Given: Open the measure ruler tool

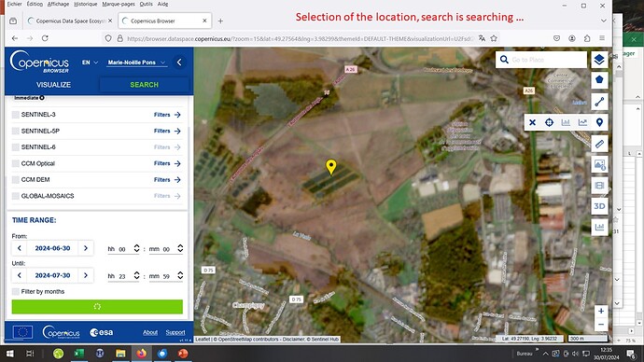Looking at the screenshot, I should click(599, 144).
